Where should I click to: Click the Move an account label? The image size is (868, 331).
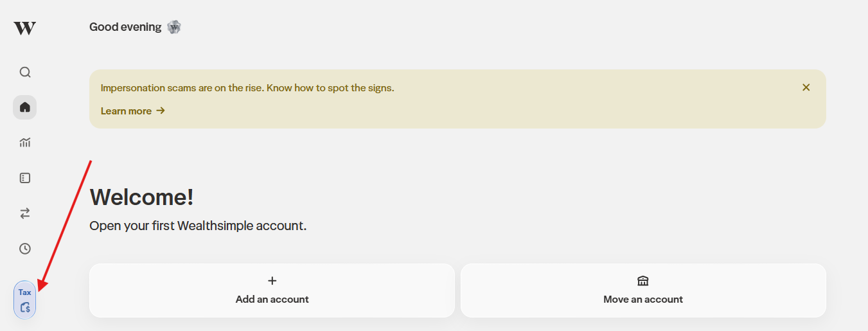(642, 299)
